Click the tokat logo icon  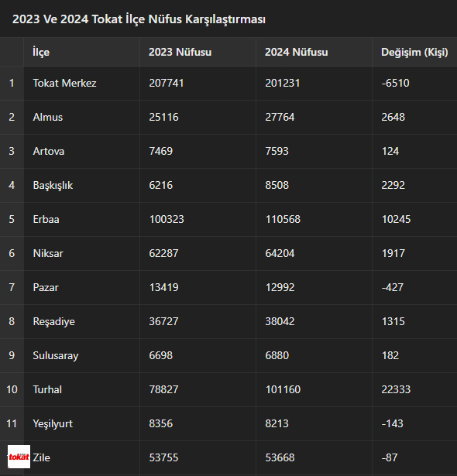click(19, 457)
